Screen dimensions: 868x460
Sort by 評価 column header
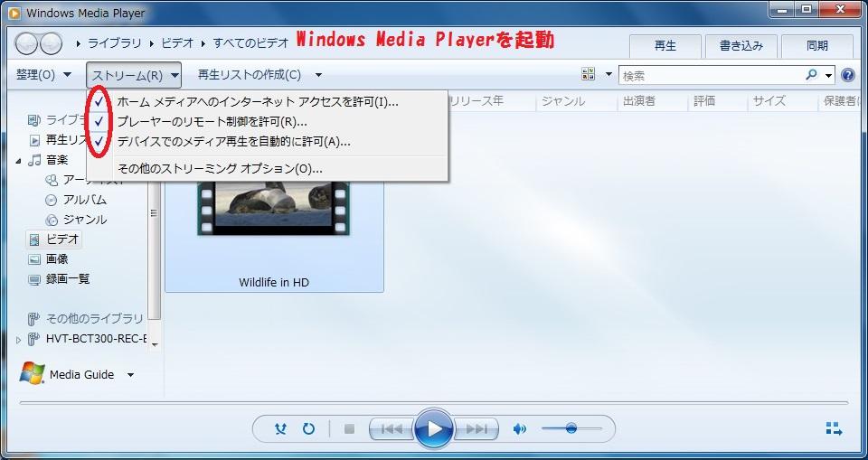pos(704,101)
